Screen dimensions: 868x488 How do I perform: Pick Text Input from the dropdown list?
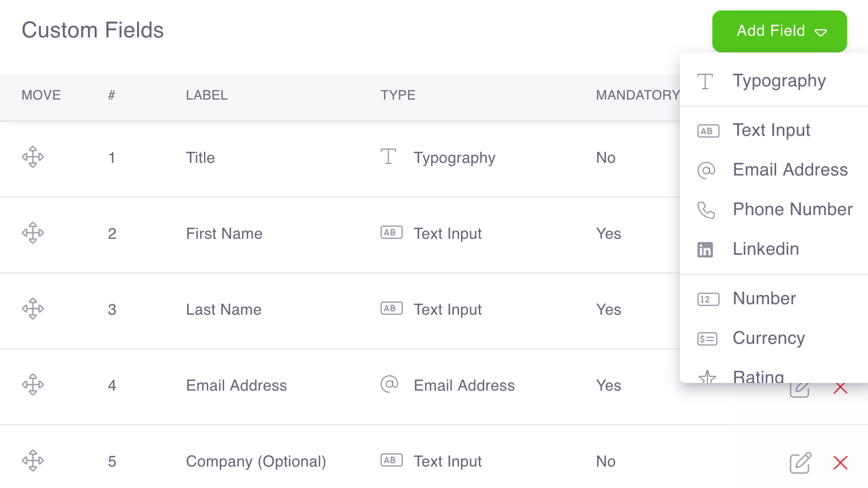pos(771,130)
